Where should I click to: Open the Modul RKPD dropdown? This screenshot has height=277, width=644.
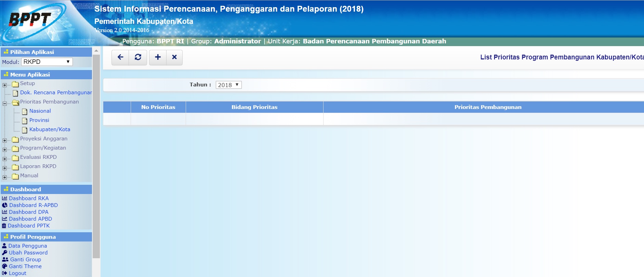pos(47,62)
